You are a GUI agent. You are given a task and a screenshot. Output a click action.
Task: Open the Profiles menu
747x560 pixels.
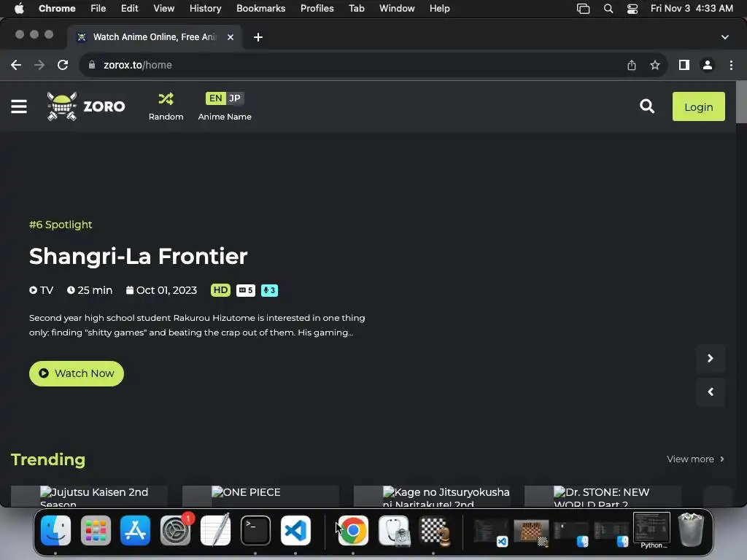click(x=317, y=8)
